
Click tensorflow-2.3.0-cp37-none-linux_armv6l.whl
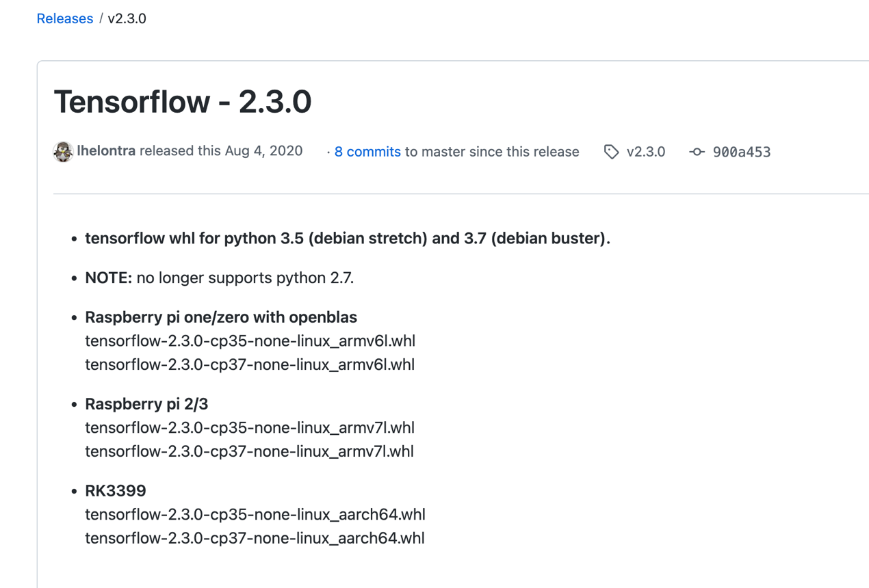coord(250,364)
